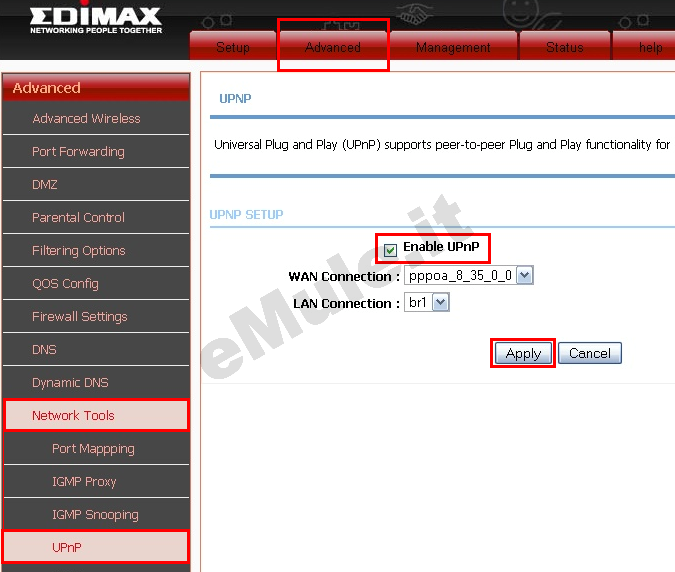Switch to the Advanced tab
Screen dimensions: 675x572
point(333,46)
